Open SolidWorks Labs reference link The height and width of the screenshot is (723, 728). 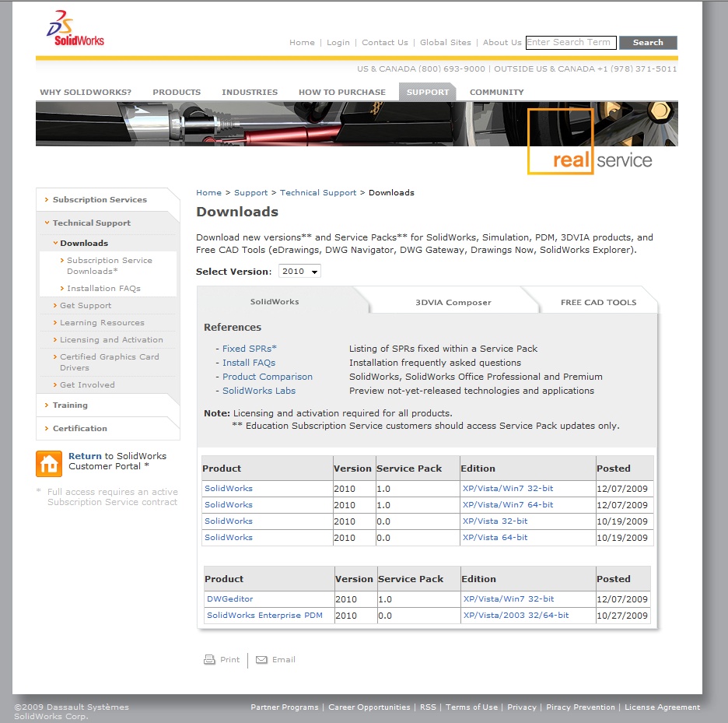258,391
